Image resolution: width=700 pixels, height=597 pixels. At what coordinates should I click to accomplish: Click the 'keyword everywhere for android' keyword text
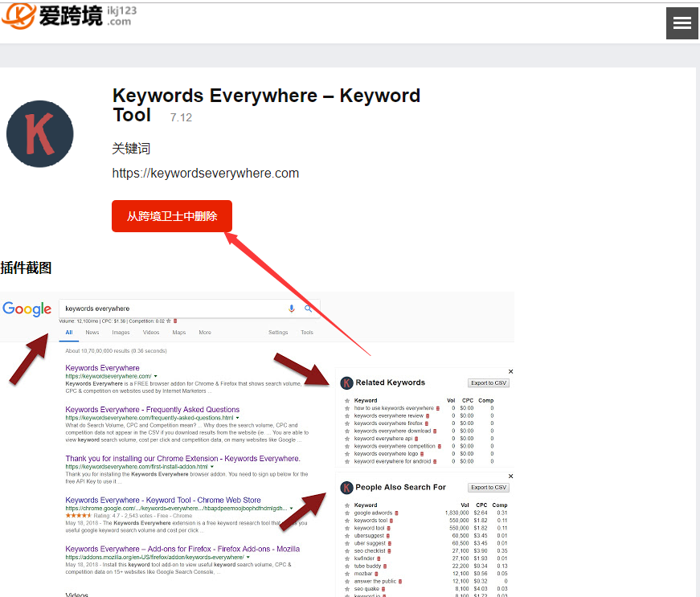pyautogui.click(x=392, y=461)
